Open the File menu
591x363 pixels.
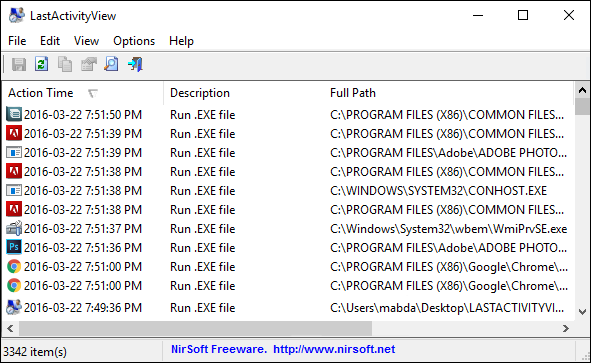17,41
